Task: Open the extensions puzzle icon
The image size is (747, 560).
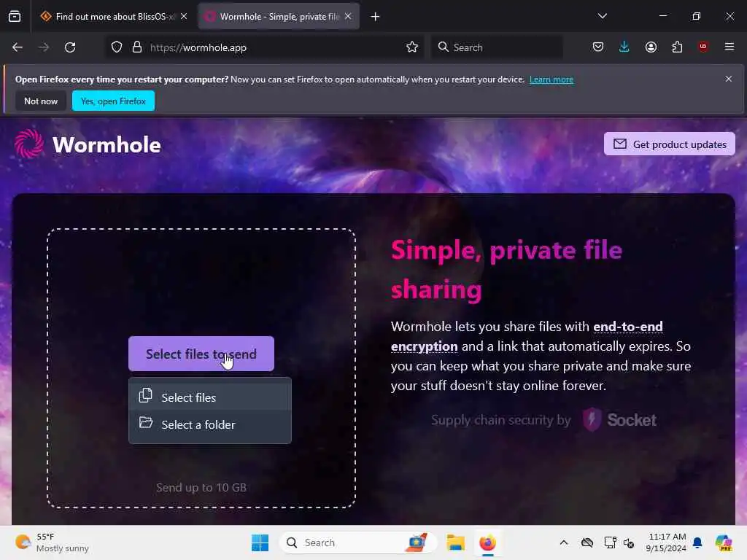Action: [677, 47]
